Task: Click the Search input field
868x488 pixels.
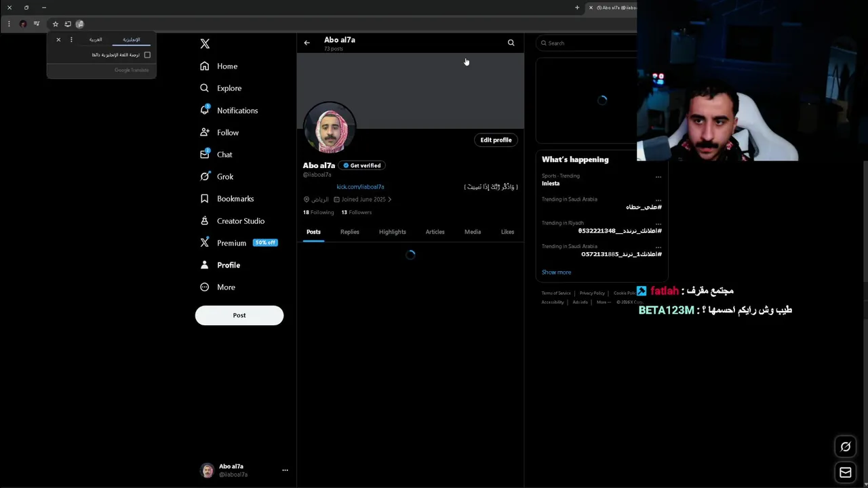Action: pyautogui.click(x=587, y=43)
